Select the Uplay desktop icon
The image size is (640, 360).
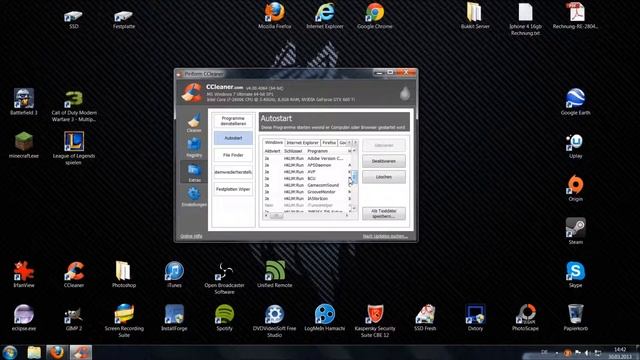(576, 146)
